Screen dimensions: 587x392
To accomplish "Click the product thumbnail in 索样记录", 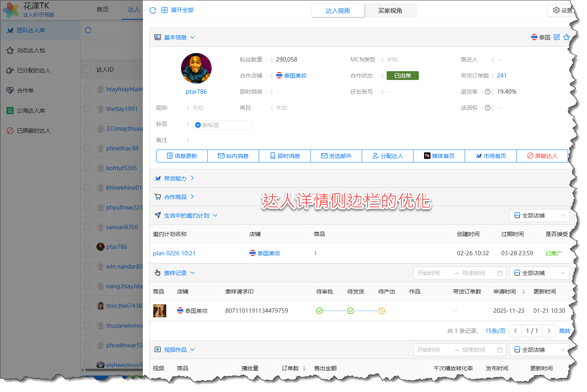I will (160, 311).
